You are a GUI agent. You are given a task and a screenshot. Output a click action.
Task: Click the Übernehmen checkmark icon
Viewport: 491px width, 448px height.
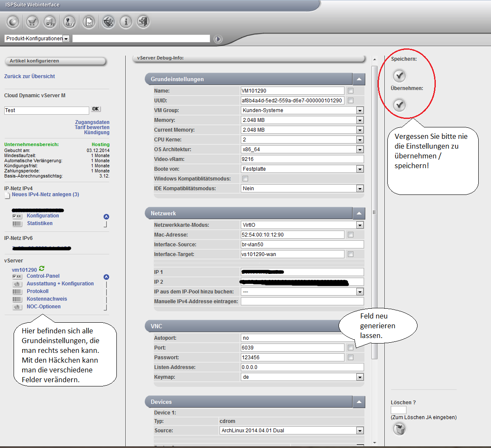[x=399, y=105]
